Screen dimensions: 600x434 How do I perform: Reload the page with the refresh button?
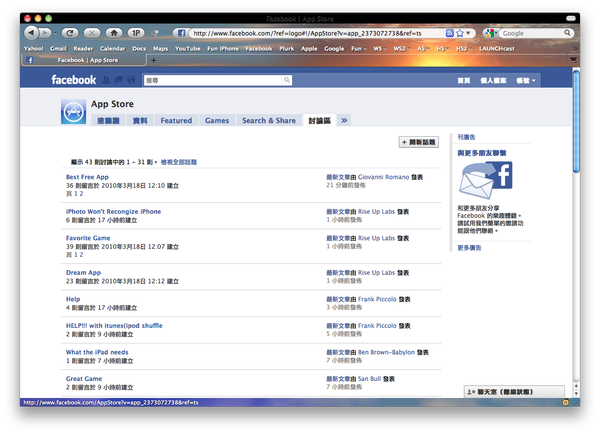point(70,33)
